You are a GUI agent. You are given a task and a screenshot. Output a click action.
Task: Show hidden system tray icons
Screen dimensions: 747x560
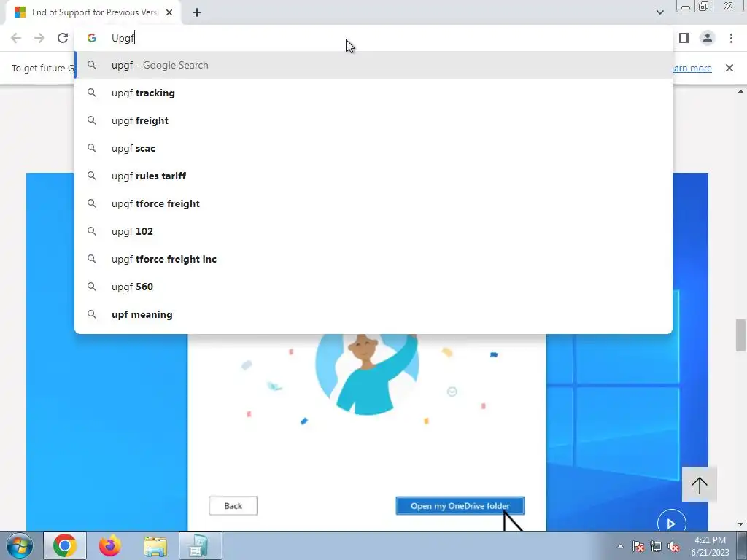pyautogui.click(x=620, y=546)
